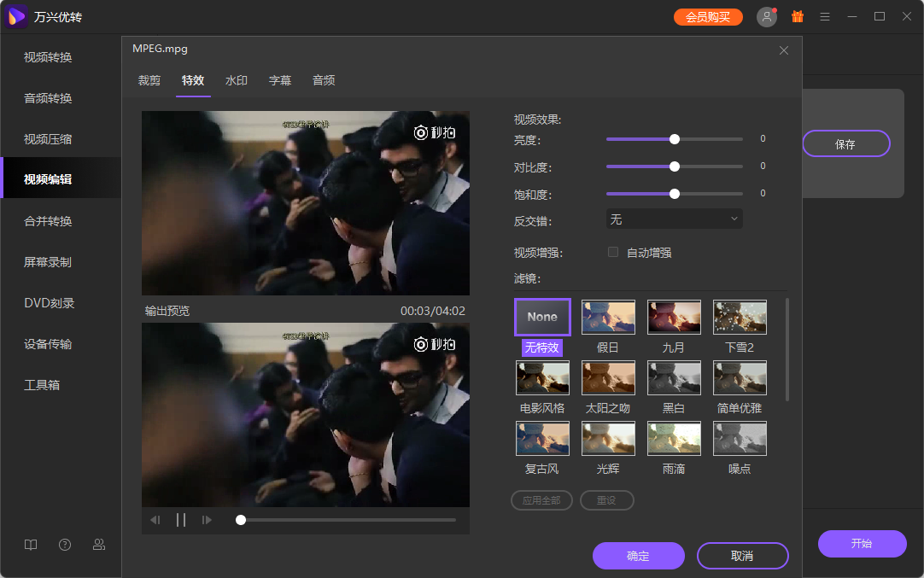Close the MPEG.mpg editing dialog
The height and width of the screenshot is (578, 924).
coord(784,50)
